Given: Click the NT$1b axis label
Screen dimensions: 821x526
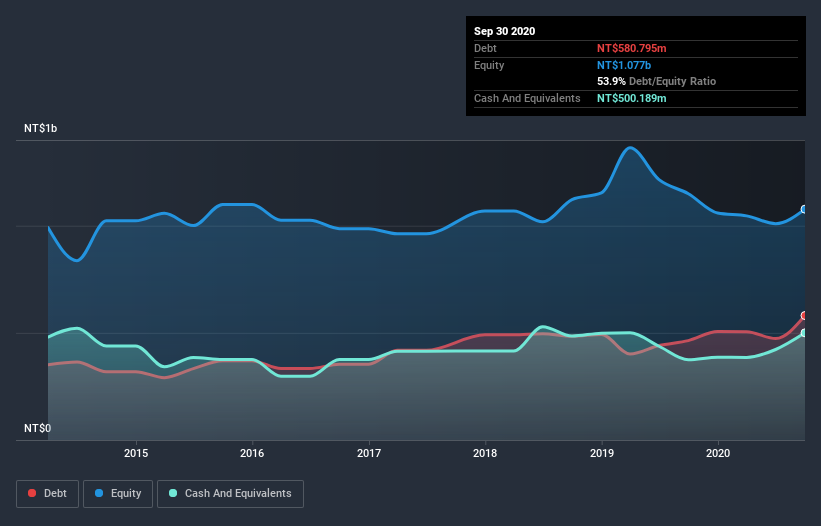Looking at the screenshot, I should (40, 128).
